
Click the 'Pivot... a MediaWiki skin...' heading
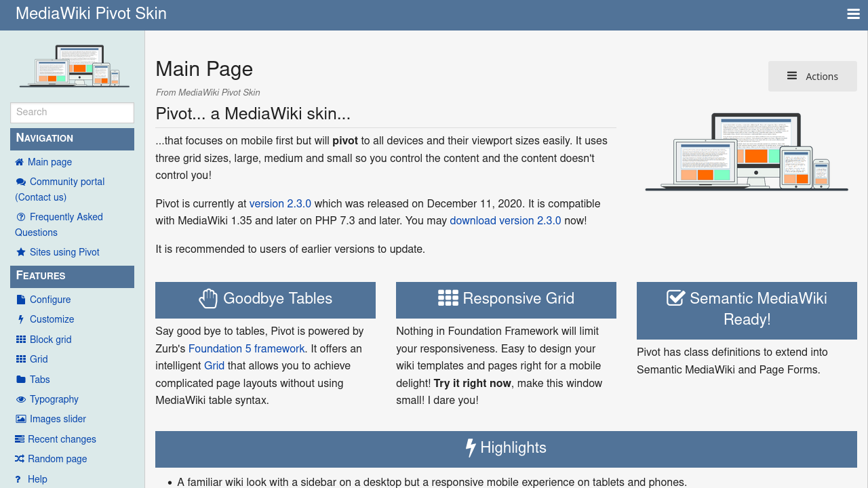pos(253,113)
